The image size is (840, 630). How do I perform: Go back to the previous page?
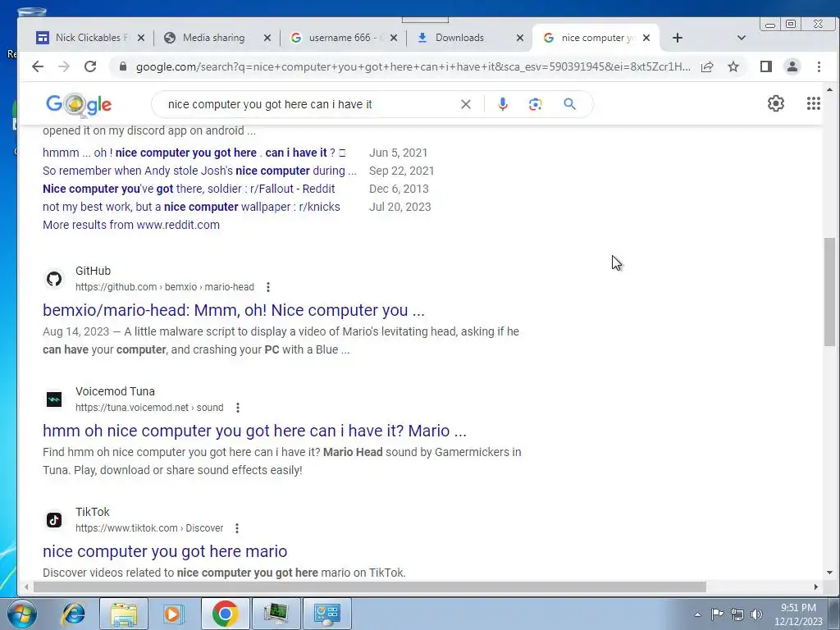pos(38,66)
